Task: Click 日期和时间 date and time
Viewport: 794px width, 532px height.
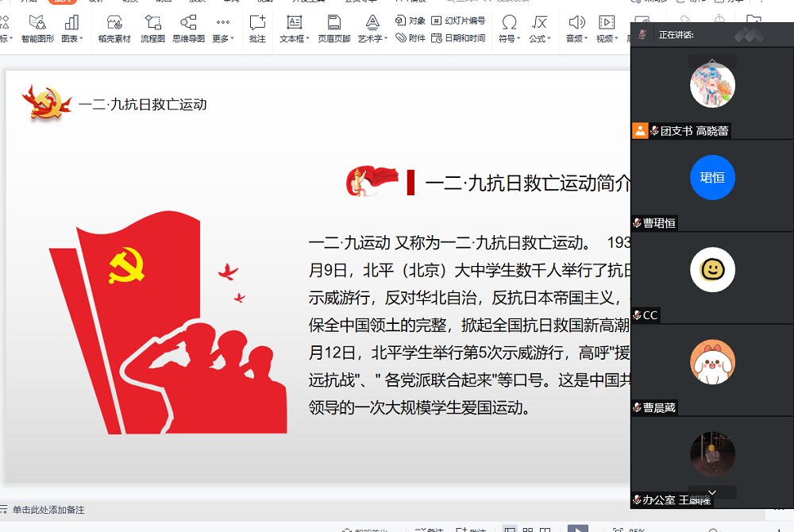Action: pos(459,37)
